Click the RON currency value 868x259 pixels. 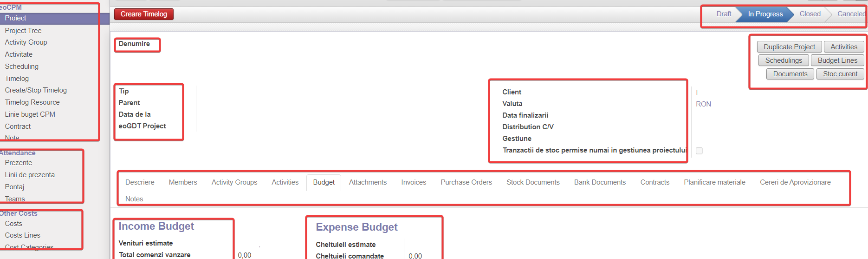tap(703, 104)
